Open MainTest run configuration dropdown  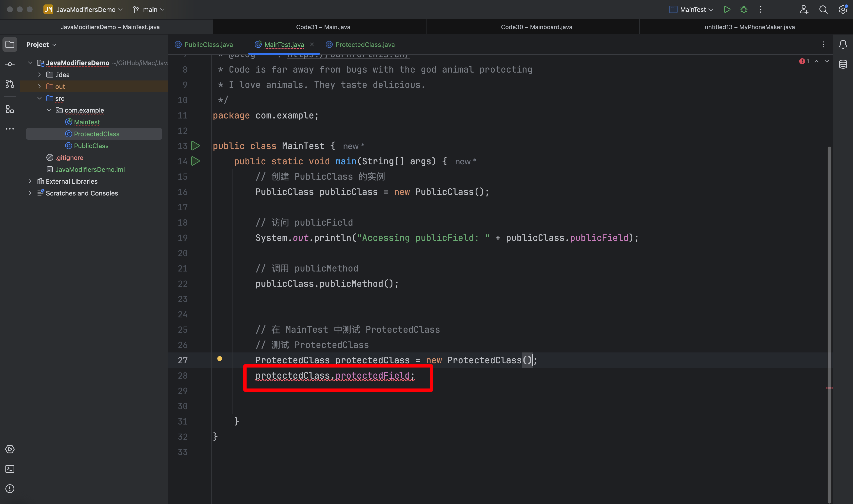tap(691, 10)
